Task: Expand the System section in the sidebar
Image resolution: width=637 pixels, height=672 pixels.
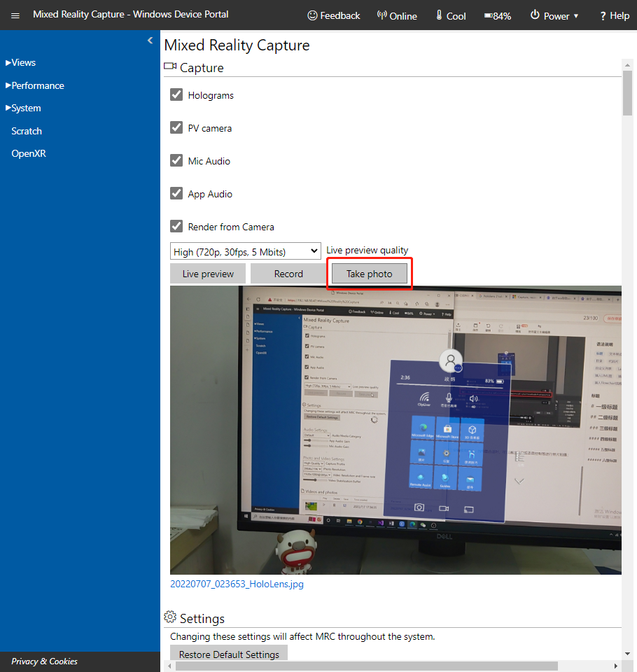Action: coord(22,108)
